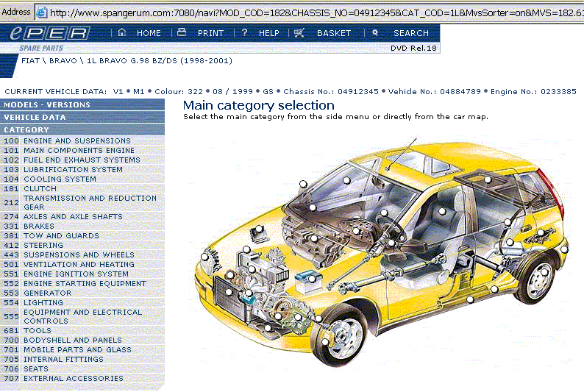Image resolution: width=584 pixels, height=392 pixels.
Task: Choose 706 SEATS from the side menu
Action: coord(35,368)
